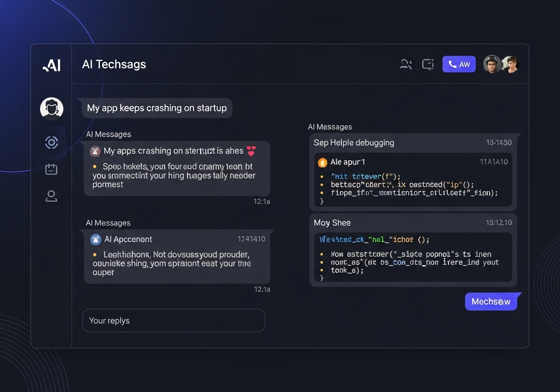Image resolution: width=560 pixels, height=392 pixels.
Task: Click the orange icon beside Ale apur1
Action: click(x=322, y=162)
